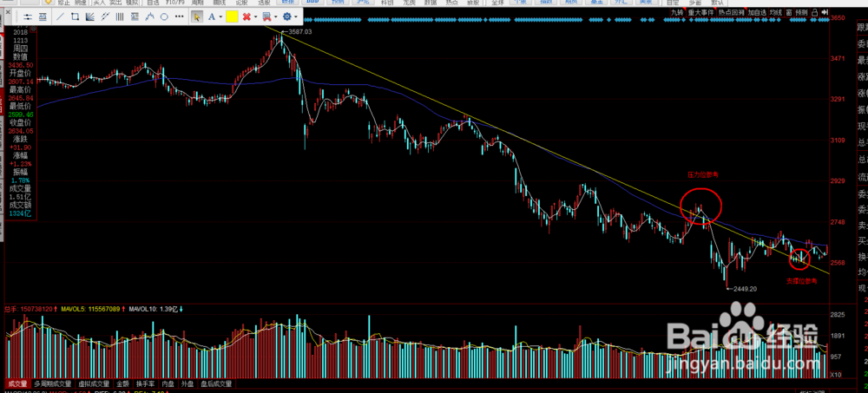Expand the delete drawings dropdown arrow
This screenshot has width=868, height=393.
pos(256,17)
